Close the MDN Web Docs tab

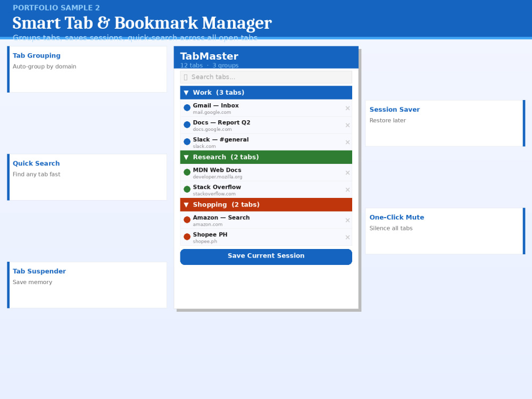[347, 173]
